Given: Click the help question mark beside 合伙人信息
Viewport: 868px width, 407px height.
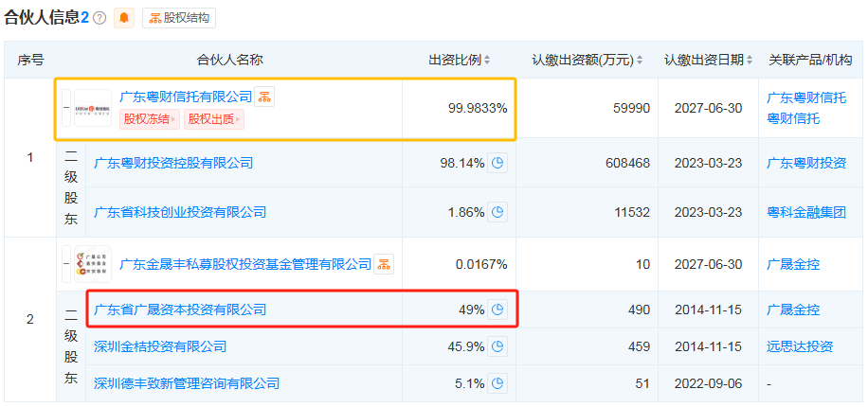Looking at the screenshot, I should coord(99,18).
